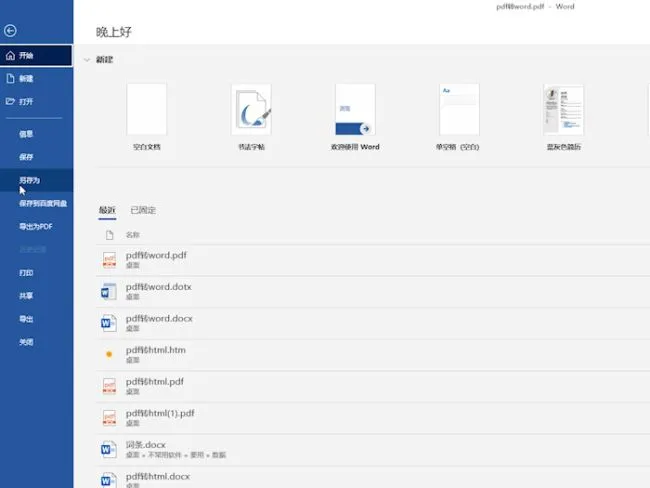
Task: Open recent file pdf转html.docx
Action: click(x=373, y=478)
